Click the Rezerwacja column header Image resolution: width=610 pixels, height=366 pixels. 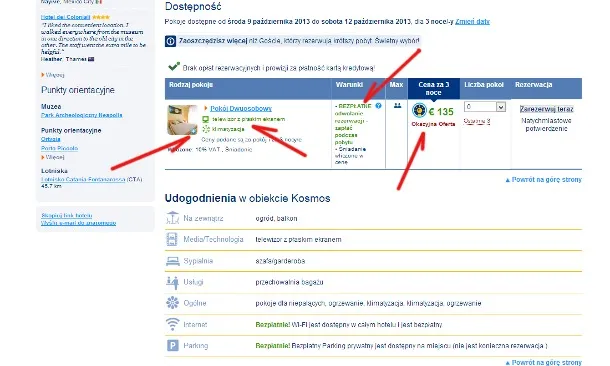[533, 84]
